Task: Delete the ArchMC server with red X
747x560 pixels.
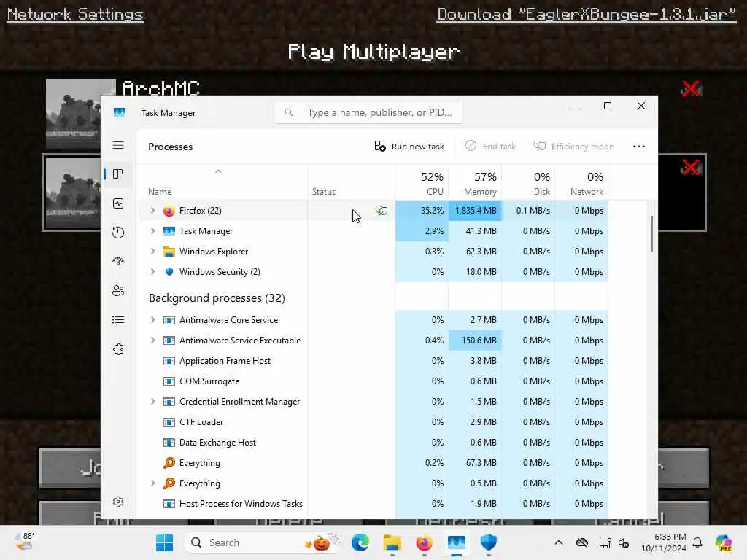Action: 691,88
